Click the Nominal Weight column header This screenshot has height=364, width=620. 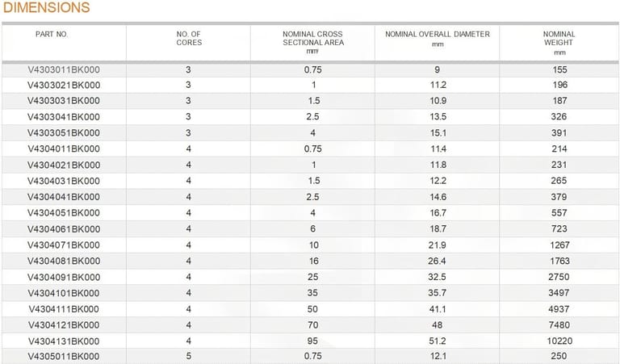pyautogui.click(x=559, y=38)
